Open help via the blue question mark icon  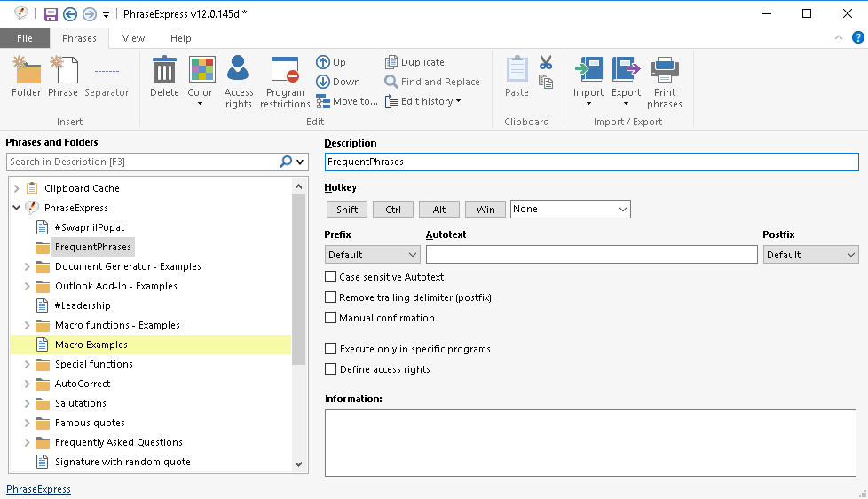coord(858,37)
